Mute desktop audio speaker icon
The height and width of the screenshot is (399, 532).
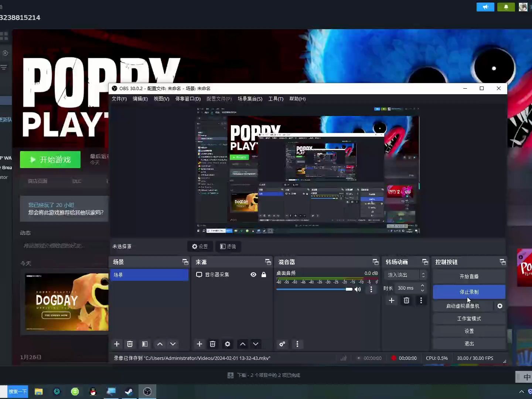(358, 289)
